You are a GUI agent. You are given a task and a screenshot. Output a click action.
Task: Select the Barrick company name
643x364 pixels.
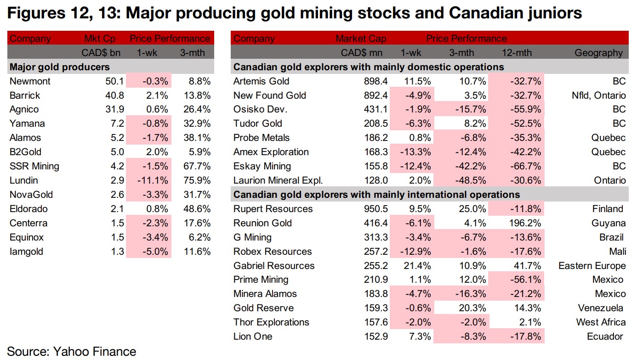tap(25, 95)
